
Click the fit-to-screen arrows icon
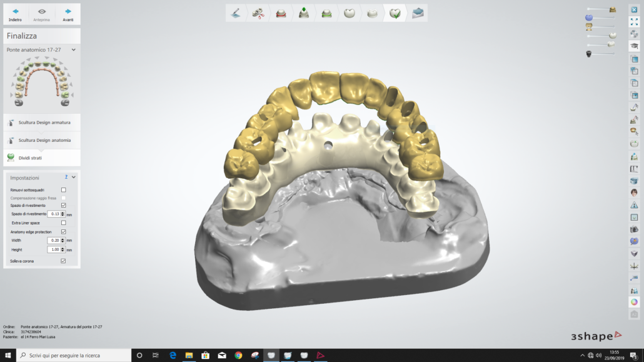pos(634,22)
